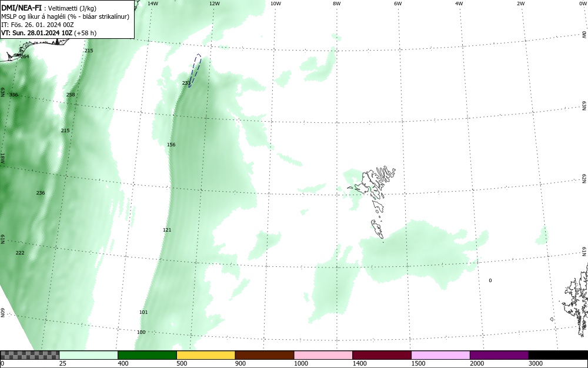This screenshot has width=588, height=368.
Task: Click the legend tick label 1500
Action: click(x=419, y=363)
